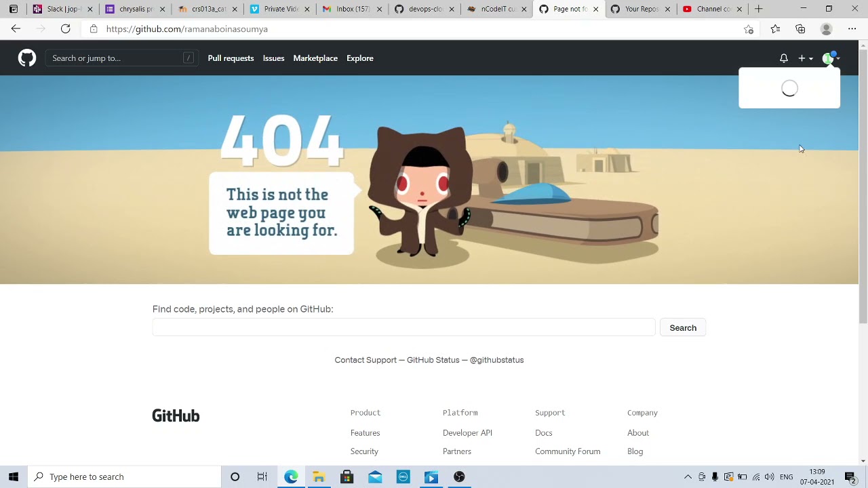Focus the Find code search box
Screen dimensions: 868x488
pyautogui.click(x=403, y=327)
